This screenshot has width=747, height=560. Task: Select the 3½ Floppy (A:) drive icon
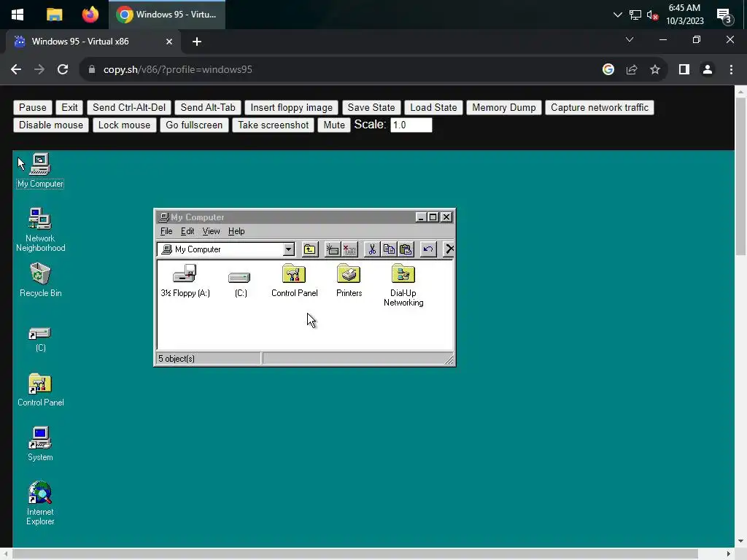(185, 281)
